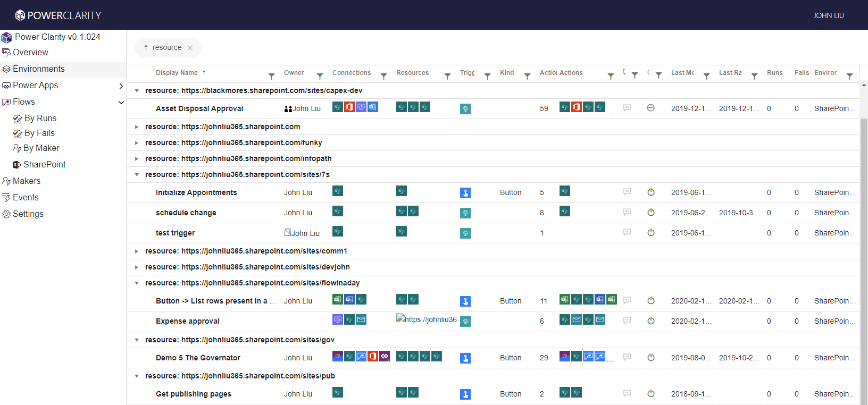Open the Get publishing pages flow

[x=193, y=394]
